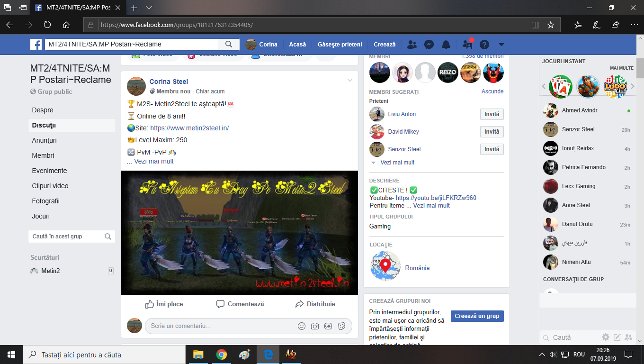Open the Creează menu
Image resolution: width=644 pixels, height=364 pixels.
click(x=385, y=45)
